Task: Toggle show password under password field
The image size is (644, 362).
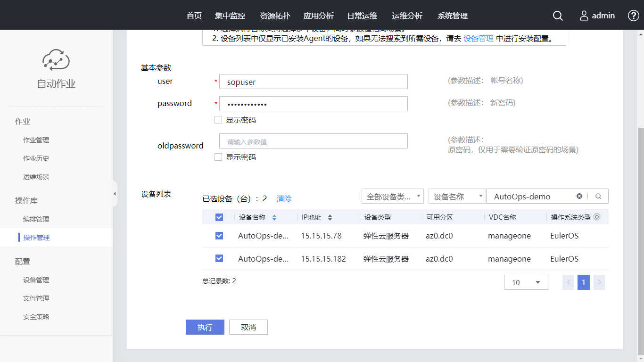Action: click(218, 120)
